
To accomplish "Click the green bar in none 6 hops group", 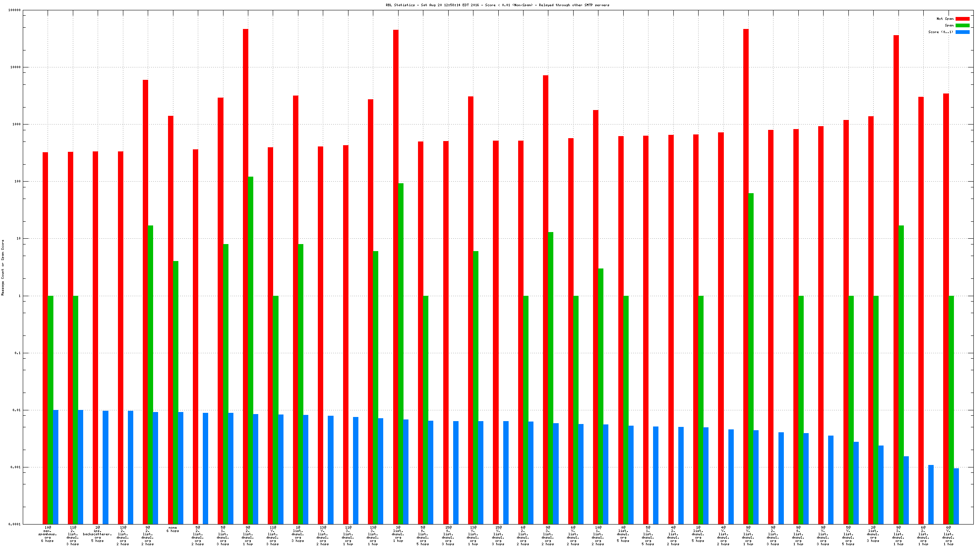I will 176,393.
